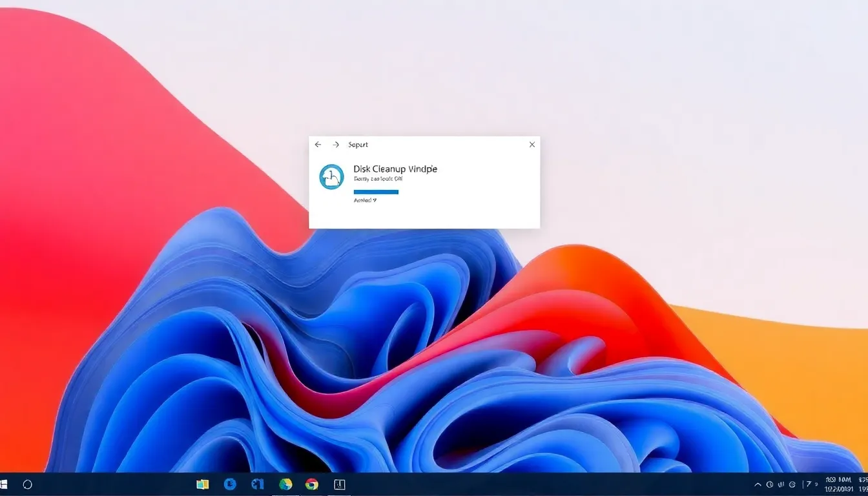Open the Windows Start menu

3,484
